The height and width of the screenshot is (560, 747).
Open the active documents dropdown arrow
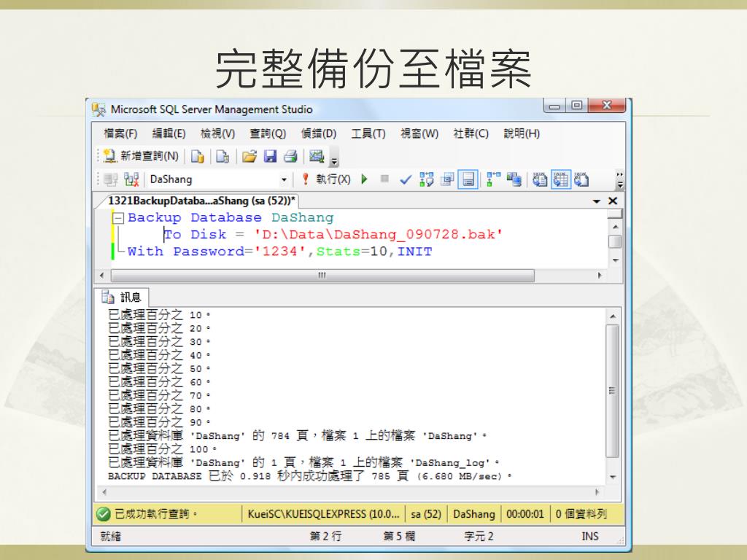tap(596, 201)
